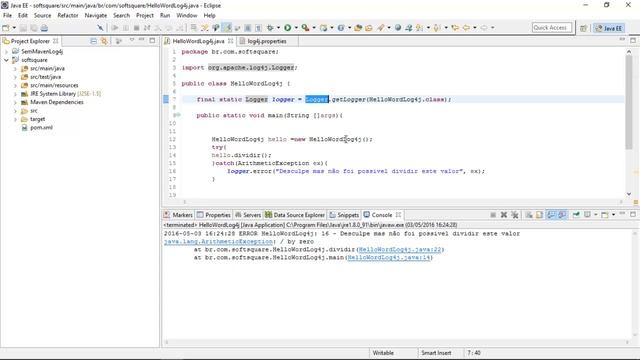
Task: Toggle Show Console on Standard Error change
Action: click(x=562, y=215)
